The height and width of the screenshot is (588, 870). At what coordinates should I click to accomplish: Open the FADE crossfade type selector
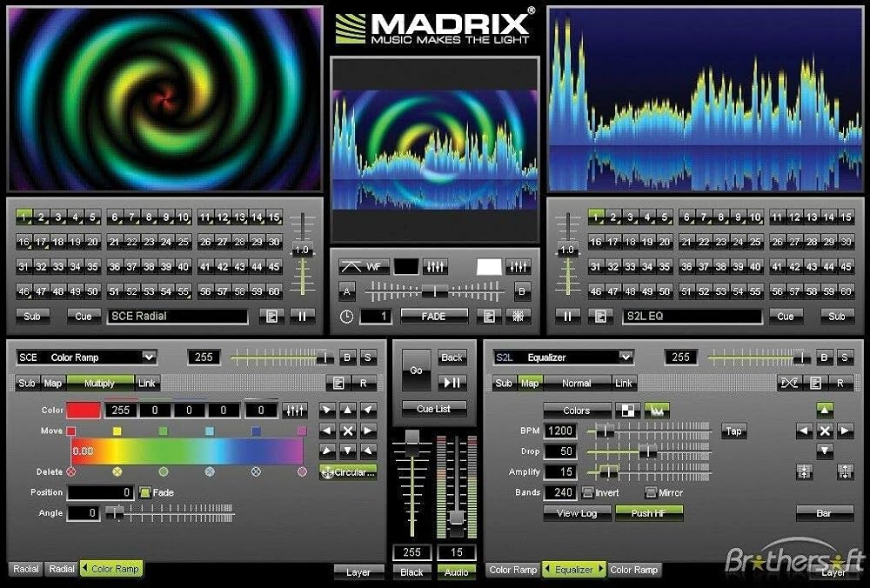[433, 317]
